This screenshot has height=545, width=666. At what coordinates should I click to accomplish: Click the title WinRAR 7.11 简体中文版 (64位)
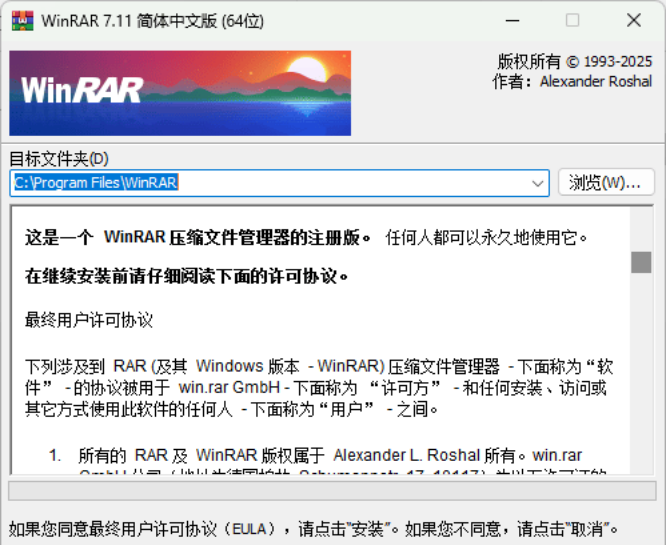click(x=152, y=20)
